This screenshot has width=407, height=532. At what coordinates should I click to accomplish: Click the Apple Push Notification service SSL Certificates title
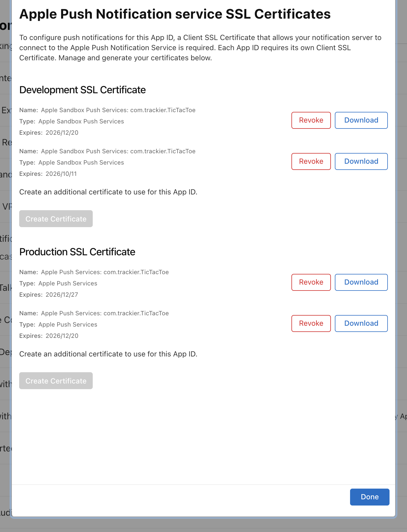click(x=175, y=14)
